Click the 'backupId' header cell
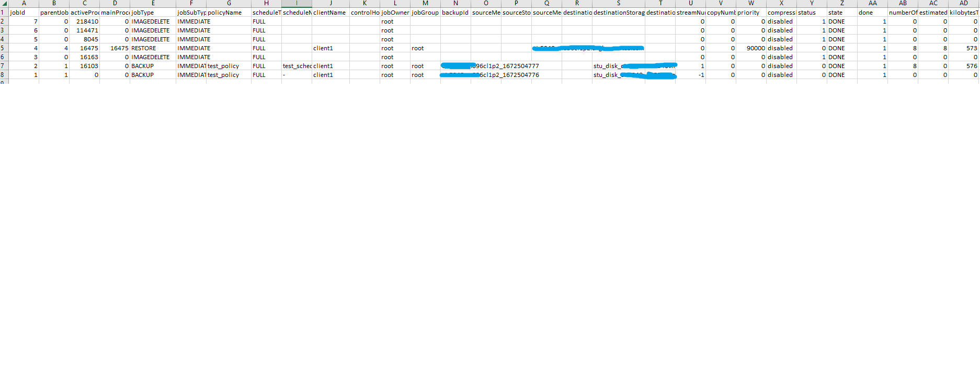The width and height of the screenshot is (980, 377). point(456,13)
